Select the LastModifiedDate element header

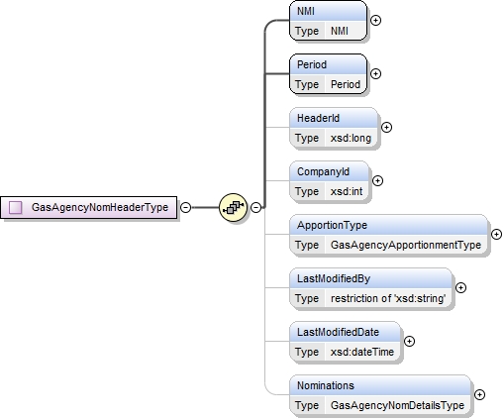click(345, 332)
